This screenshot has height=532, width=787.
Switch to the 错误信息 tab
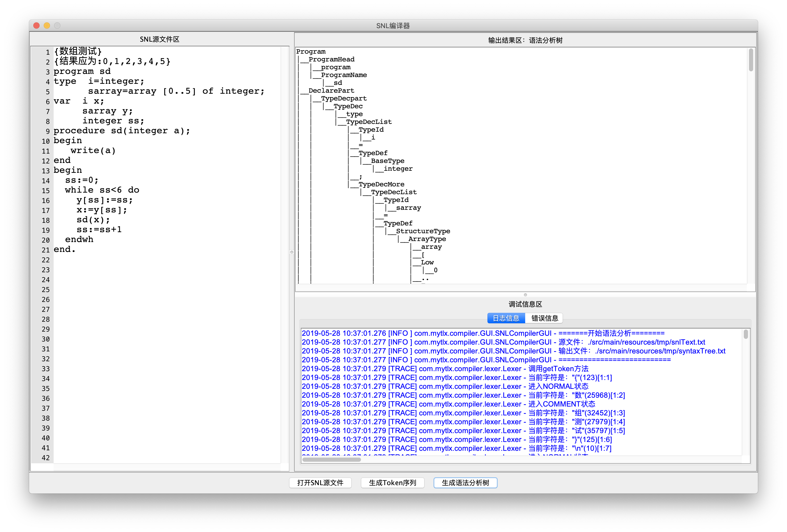click(x=544, y=318)
